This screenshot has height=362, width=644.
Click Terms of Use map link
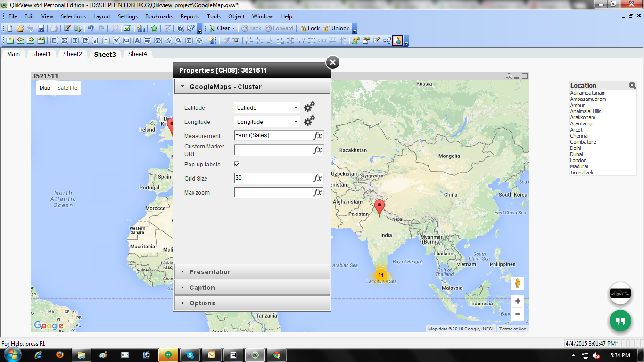click(512, 329)
